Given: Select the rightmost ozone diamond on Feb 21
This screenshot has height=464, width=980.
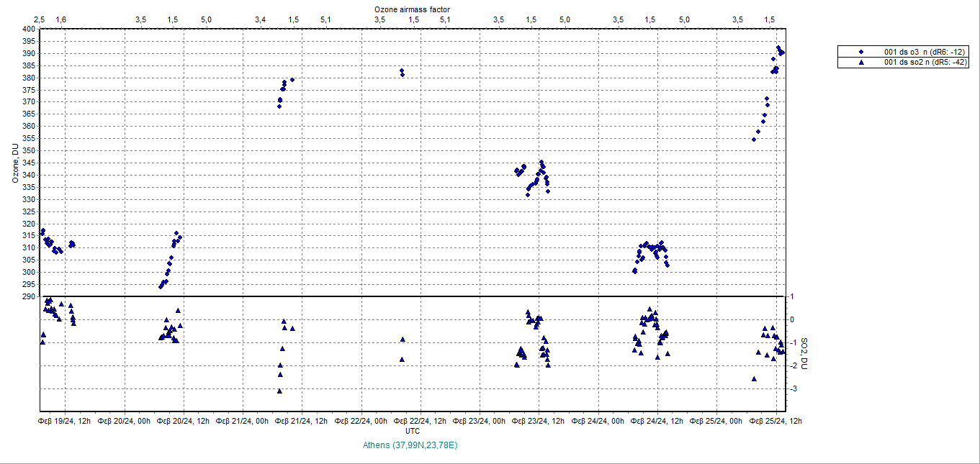Looking at the screenshot, I should [292, 80].
